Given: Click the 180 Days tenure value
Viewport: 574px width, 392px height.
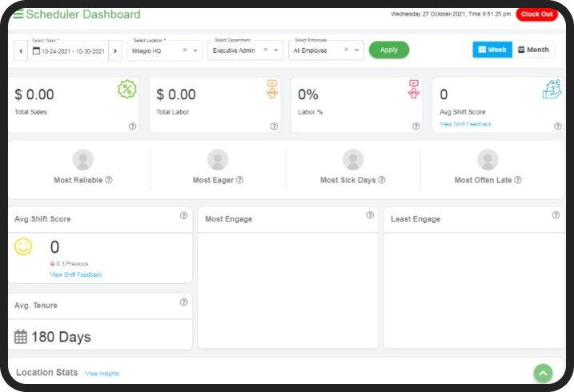Looking at the screenshot, I should pyautogui.click(x=61, y=337).
